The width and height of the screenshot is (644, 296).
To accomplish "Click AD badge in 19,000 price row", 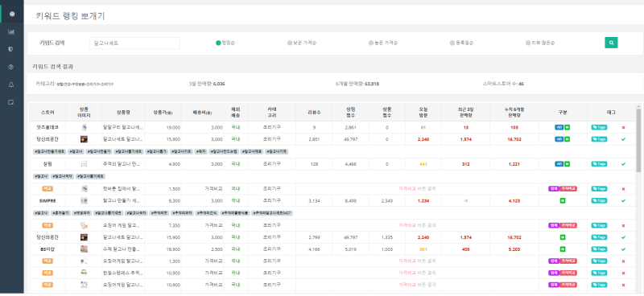I will (x=559, y=127).
